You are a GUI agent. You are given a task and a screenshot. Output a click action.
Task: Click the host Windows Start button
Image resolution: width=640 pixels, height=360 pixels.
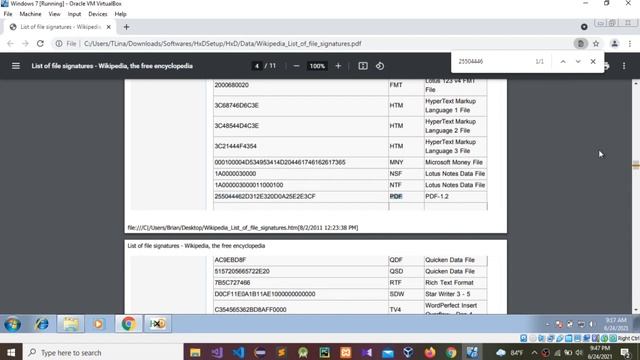(x=11, y=352)
